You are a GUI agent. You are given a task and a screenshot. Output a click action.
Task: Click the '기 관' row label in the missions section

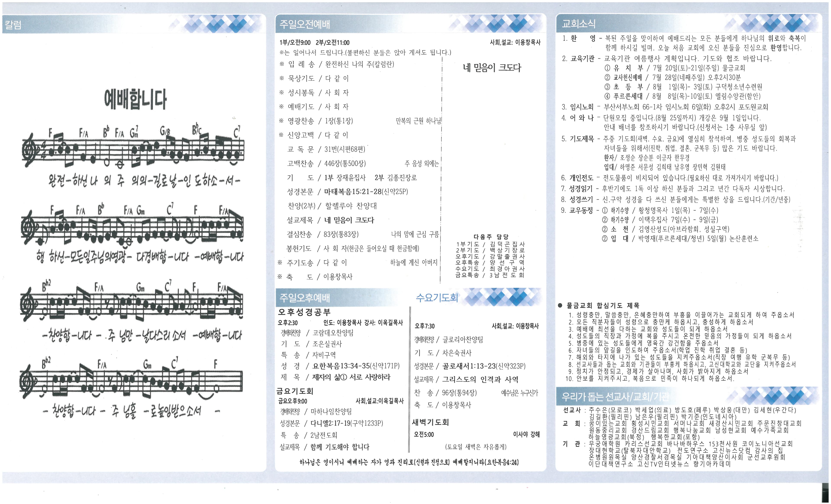(571, 444)
